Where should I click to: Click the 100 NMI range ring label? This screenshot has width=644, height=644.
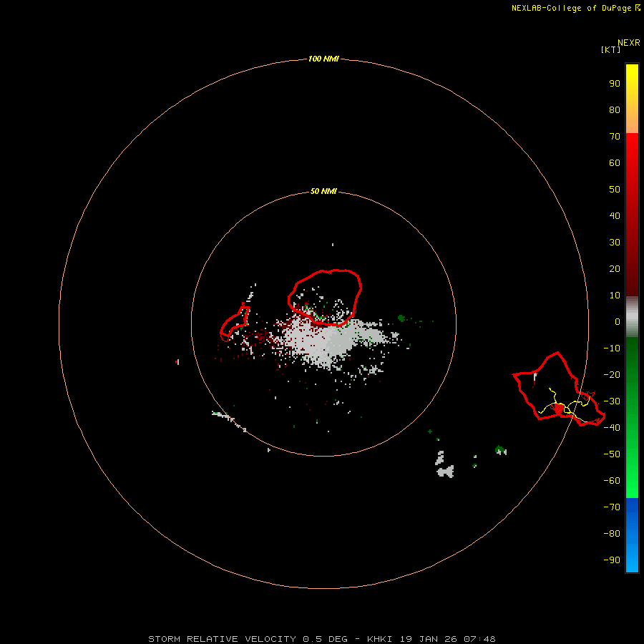pos(323,59)
